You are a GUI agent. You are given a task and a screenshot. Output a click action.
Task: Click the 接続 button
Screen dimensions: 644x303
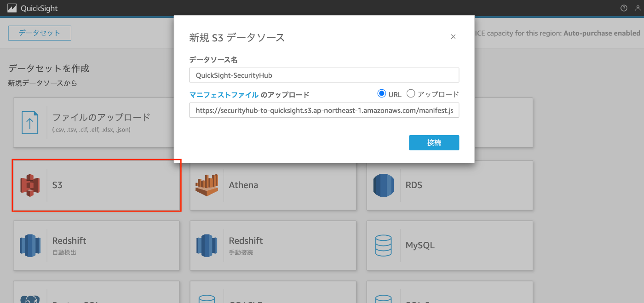coord(434,143)
